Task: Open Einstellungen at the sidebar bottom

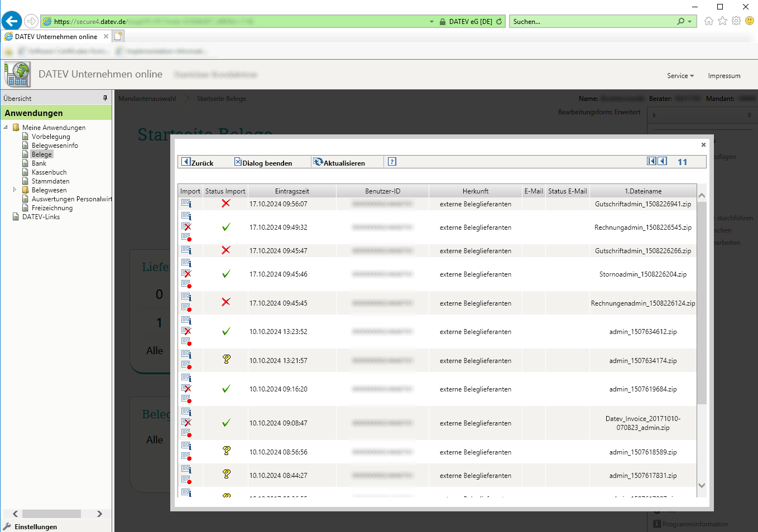Action: pyautogui.click(x=36, y=527)
